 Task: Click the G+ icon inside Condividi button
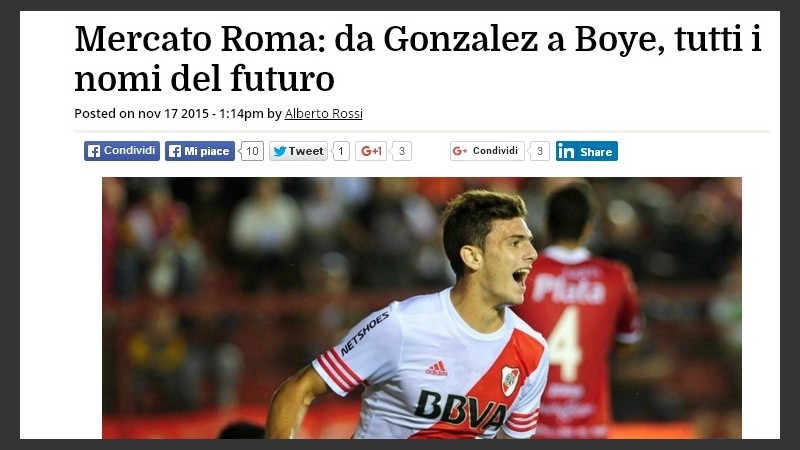460,151
